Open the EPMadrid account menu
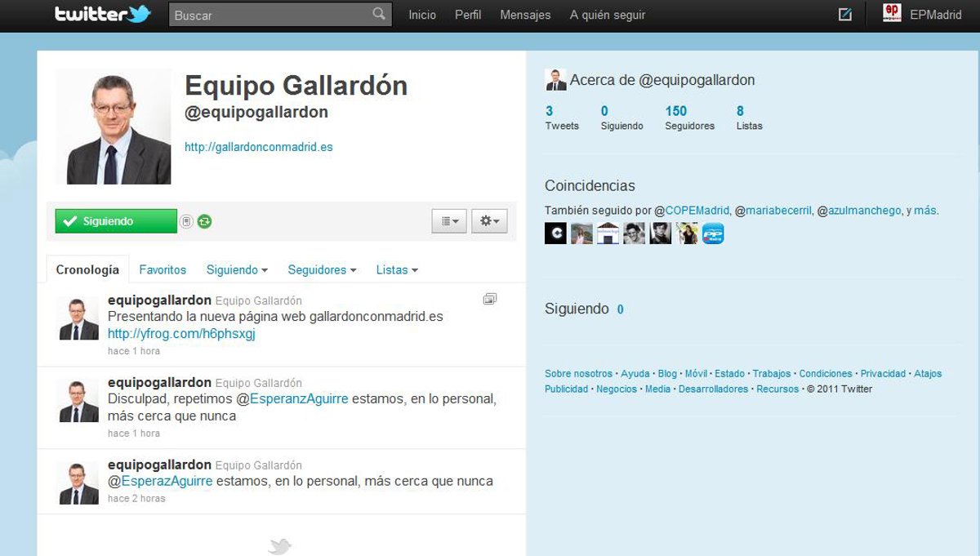Viewport: 980px width, 556px height. [x=923, y=15]
